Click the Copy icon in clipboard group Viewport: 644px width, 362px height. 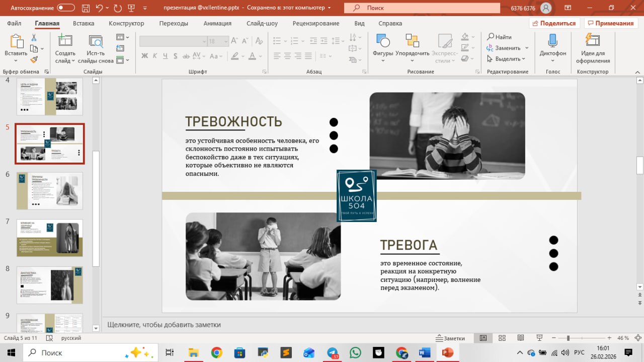[x=34, y=49]
